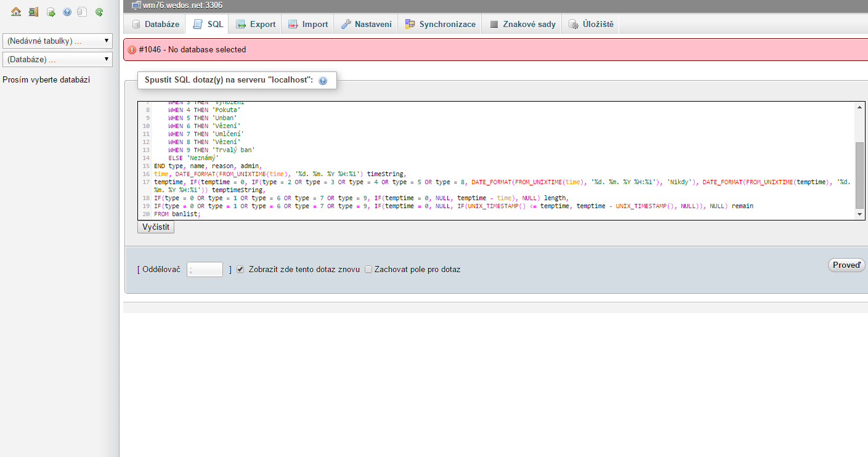The image size is (868, 457).
Task: Click the SQL editor scroll-down arrow
Action: (x=859, y=214)
